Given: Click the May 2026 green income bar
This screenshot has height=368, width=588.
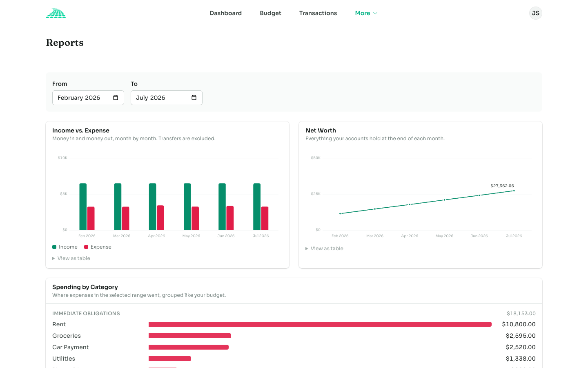Looking at the screenshot, I should [x=187, y=206].
